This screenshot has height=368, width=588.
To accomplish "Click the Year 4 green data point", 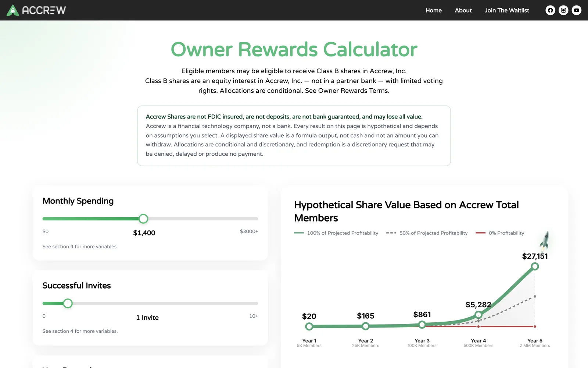I will (478, 315).
